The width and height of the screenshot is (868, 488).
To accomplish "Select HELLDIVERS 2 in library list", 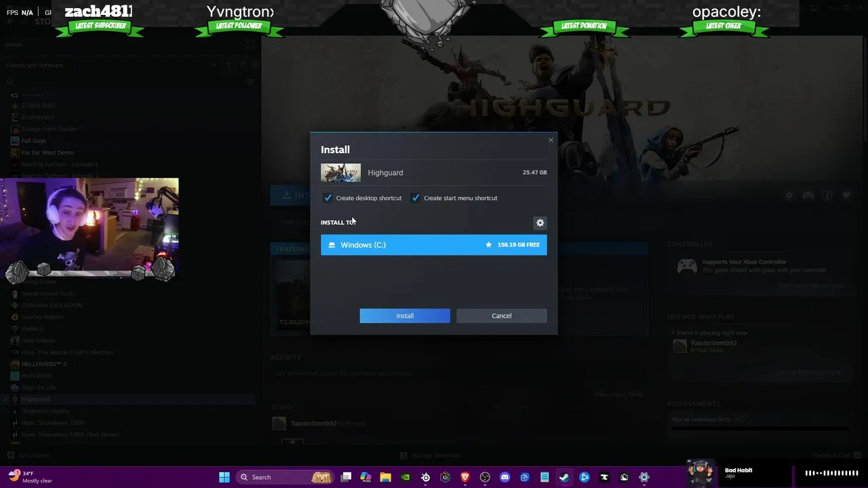I will pyautogui.click(x=44, y=364).
